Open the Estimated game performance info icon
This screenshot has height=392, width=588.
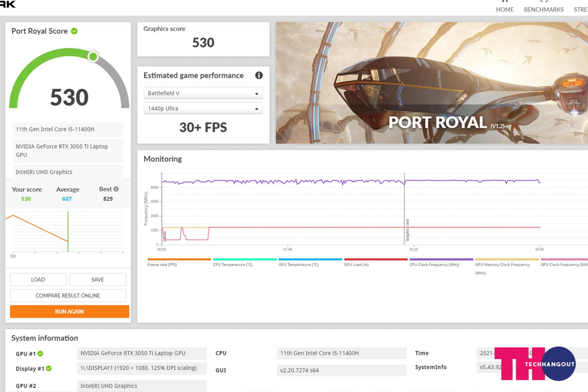(259, 75)
